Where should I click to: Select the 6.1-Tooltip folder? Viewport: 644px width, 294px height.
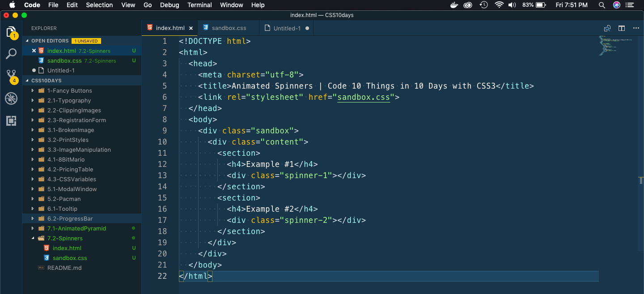[82, 209]
